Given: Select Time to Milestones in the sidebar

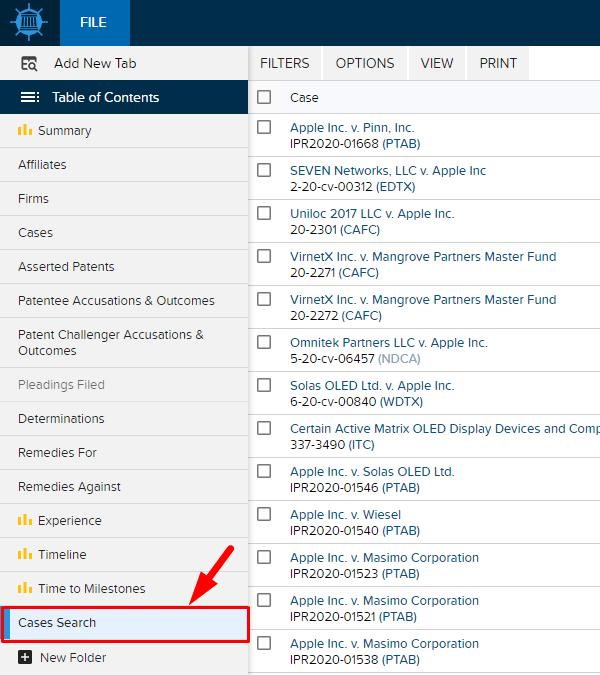Looking at the screenshot, I should click(x=124, y=588).
